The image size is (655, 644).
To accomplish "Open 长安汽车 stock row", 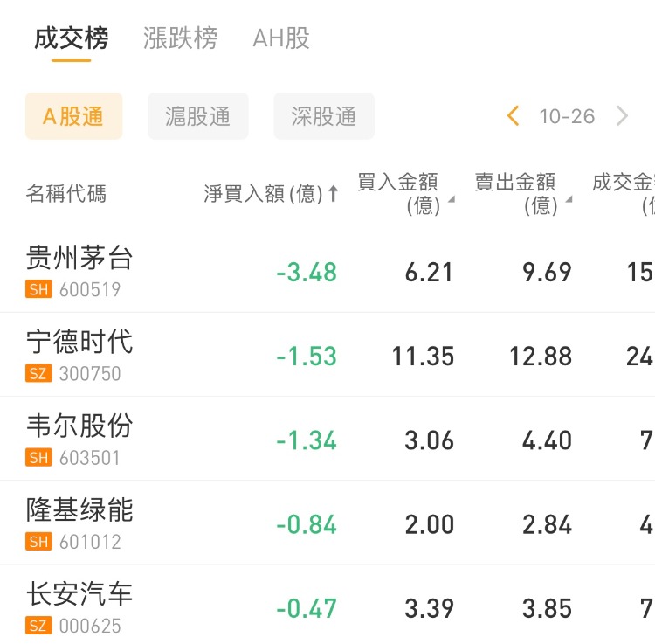I will click(79, 594).
